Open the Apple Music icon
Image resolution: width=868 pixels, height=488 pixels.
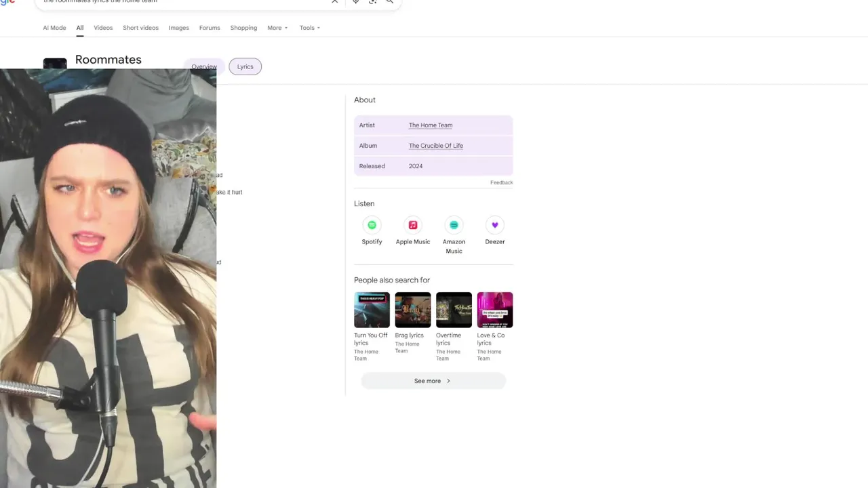(x=413, y=225)
